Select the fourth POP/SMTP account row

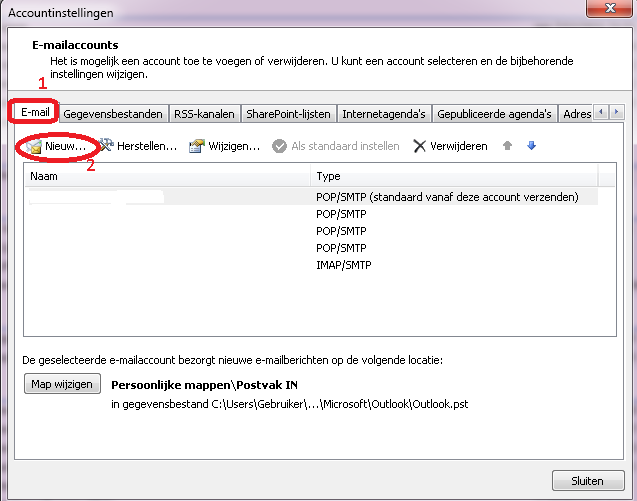point(311,248)
